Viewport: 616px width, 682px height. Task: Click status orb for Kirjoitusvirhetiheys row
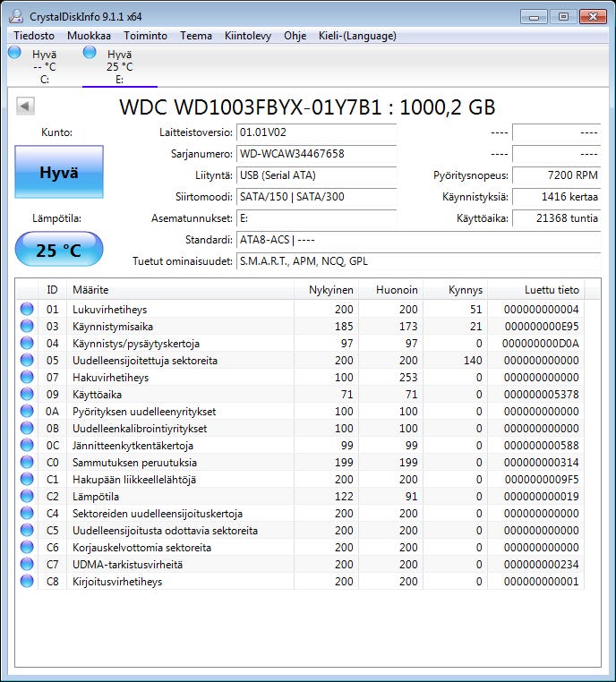point(27,581)
